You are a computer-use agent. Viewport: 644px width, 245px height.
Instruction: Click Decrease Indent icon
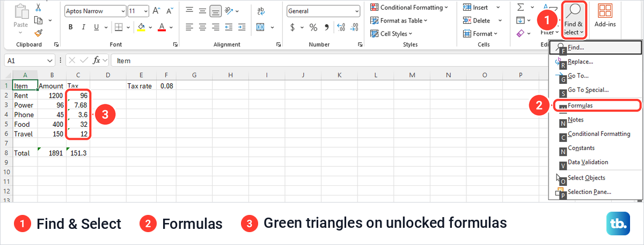tap(229, 27)
